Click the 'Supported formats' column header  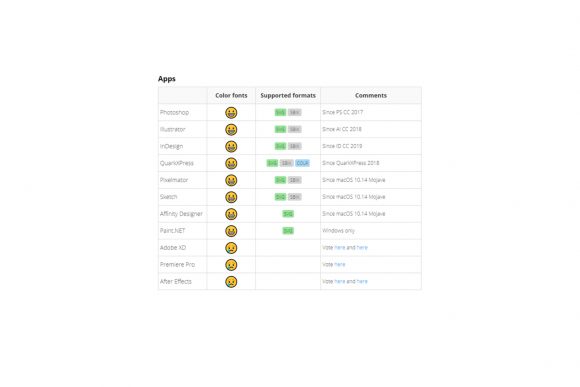[288, 95]
